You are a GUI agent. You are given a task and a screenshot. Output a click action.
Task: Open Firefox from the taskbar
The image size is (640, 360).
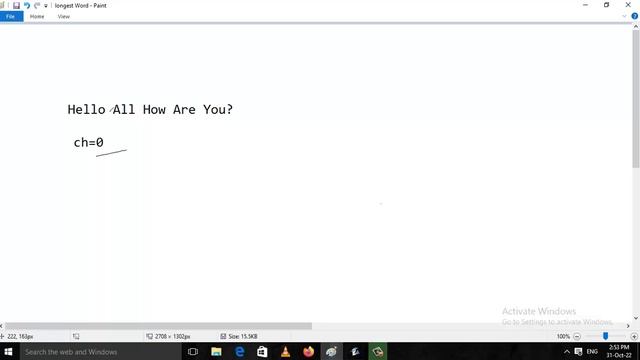click(309, 351)
